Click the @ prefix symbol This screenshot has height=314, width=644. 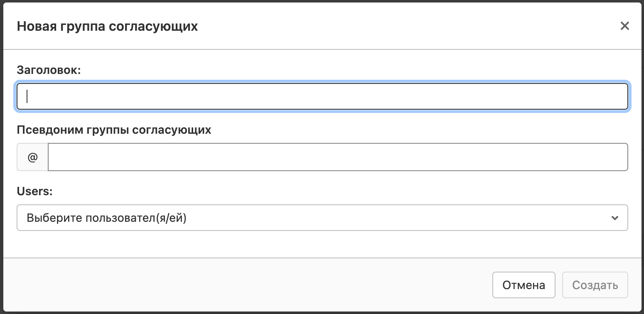click(32, 157)
